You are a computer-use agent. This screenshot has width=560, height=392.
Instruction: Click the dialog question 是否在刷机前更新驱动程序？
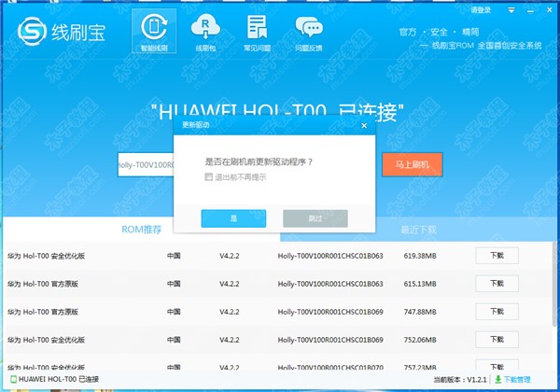[259, 161]
